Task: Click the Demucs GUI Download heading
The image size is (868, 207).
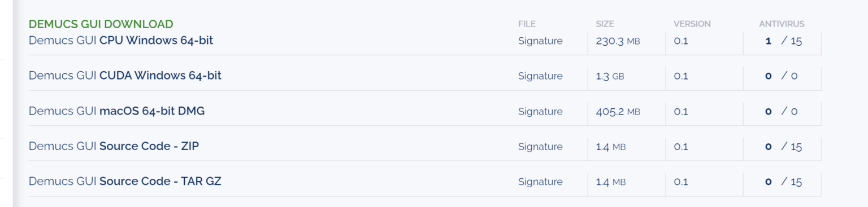Action: coord(101,24)
